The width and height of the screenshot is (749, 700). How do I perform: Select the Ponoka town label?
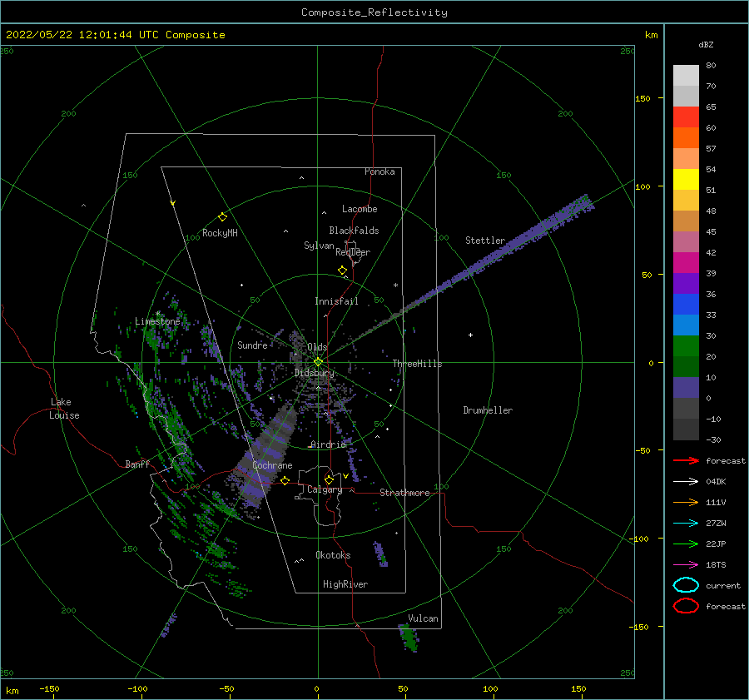click(379, 172)
